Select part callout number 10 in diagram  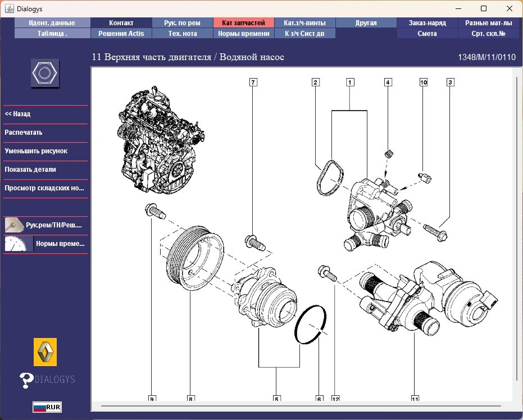point(424,83)
